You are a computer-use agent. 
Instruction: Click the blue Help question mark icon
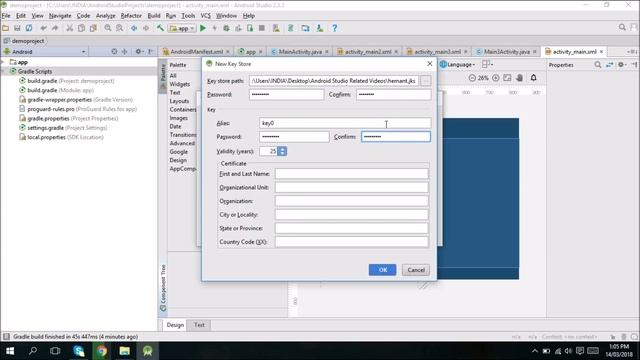(x=334, y=28)
